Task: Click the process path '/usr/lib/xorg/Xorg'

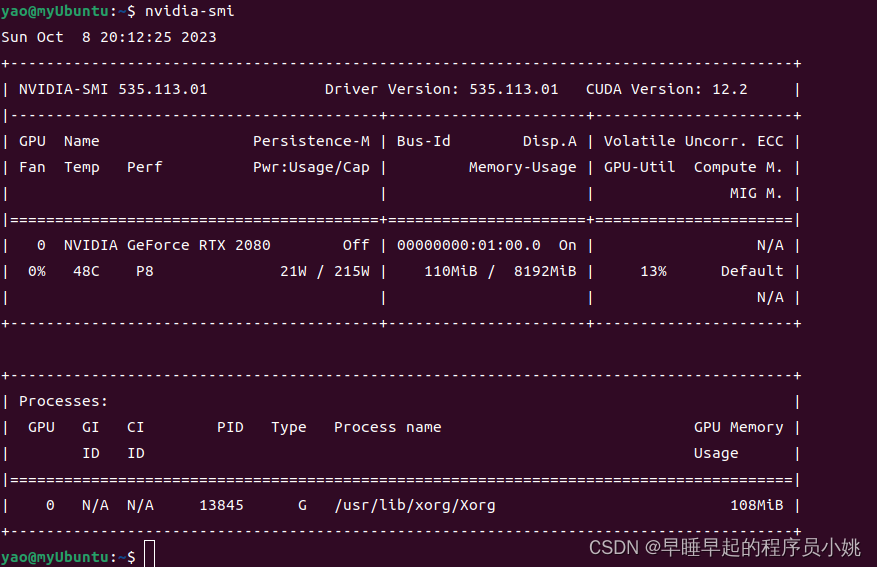Action: pyautogui.click(x=414, y=505)
